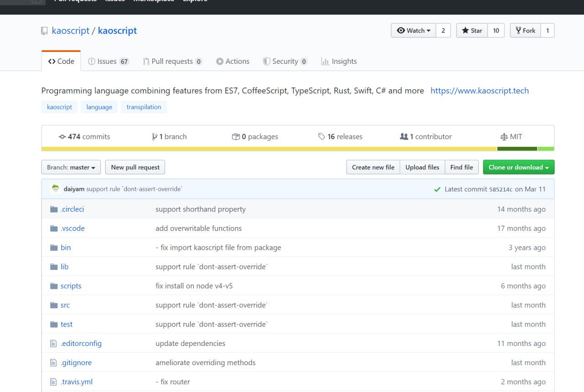The image size is (584, 392).
Task: Open the Security tab
Action: (285, 61)
